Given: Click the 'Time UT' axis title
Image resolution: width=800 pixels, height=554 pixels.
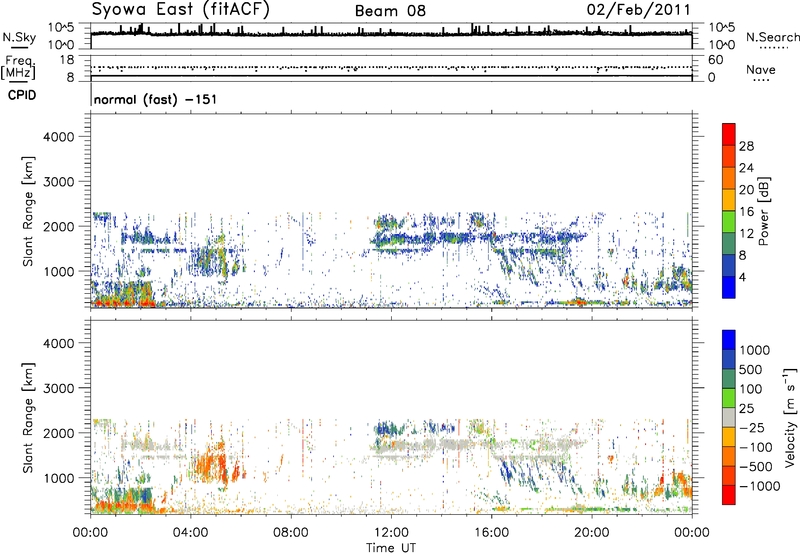Looking at the screenshot, I should tap(391, 548).
